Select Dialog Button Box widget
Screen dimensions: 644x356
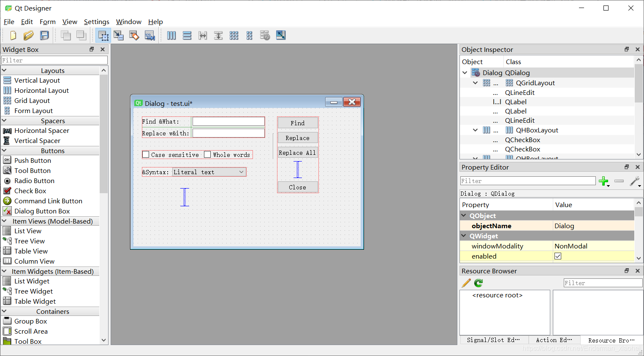[x=42, y=211]
